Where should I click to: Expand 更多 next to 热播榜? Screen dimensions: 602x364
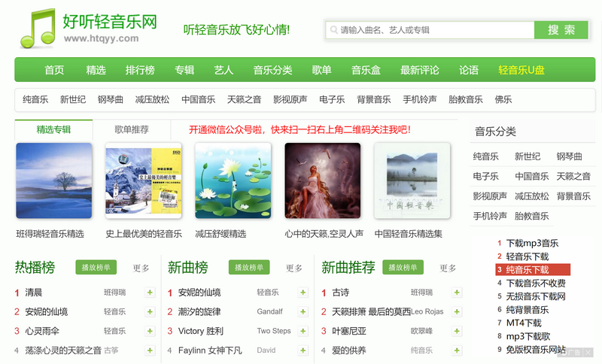pyautogui.click(x=141, y=268)
